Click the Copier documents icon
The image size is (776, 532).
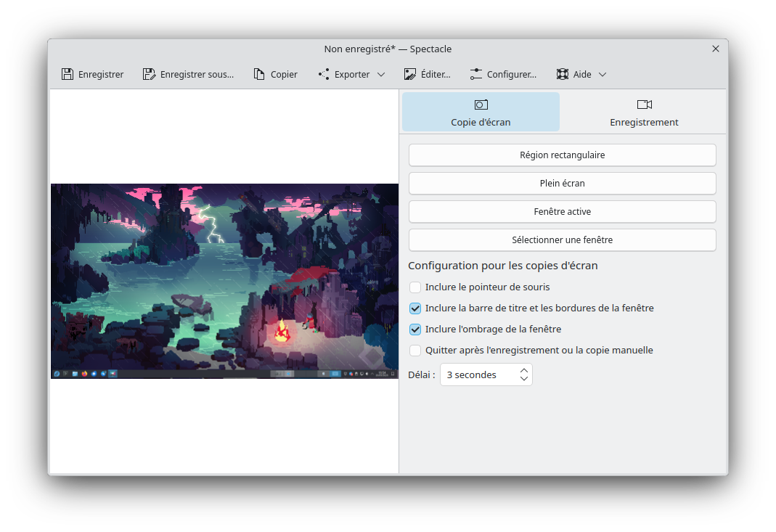[x=259, y=74]
